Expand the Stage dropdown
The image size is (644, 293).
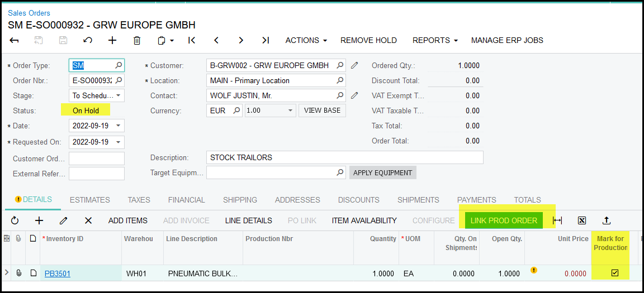(x=119, y=95)
